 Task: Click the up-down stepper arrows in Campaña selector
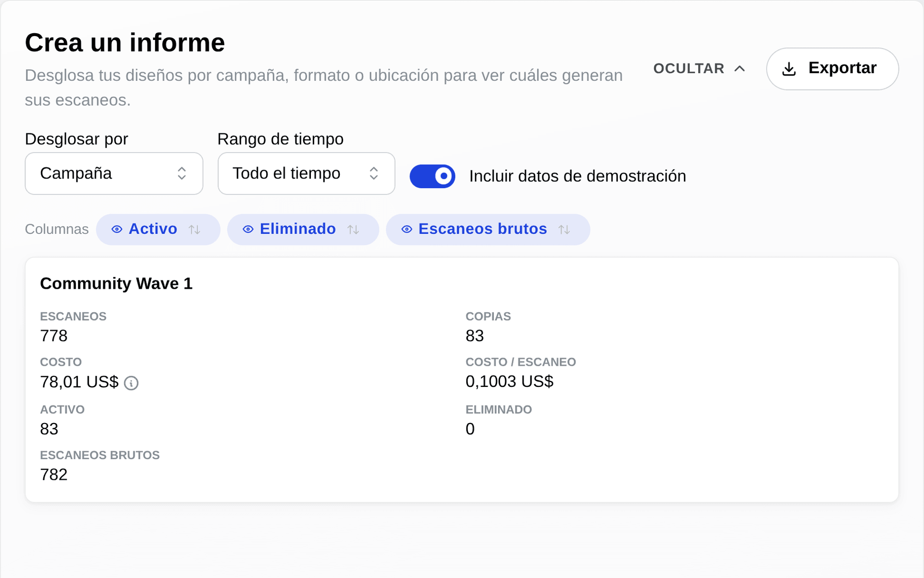tap(181, 173)
